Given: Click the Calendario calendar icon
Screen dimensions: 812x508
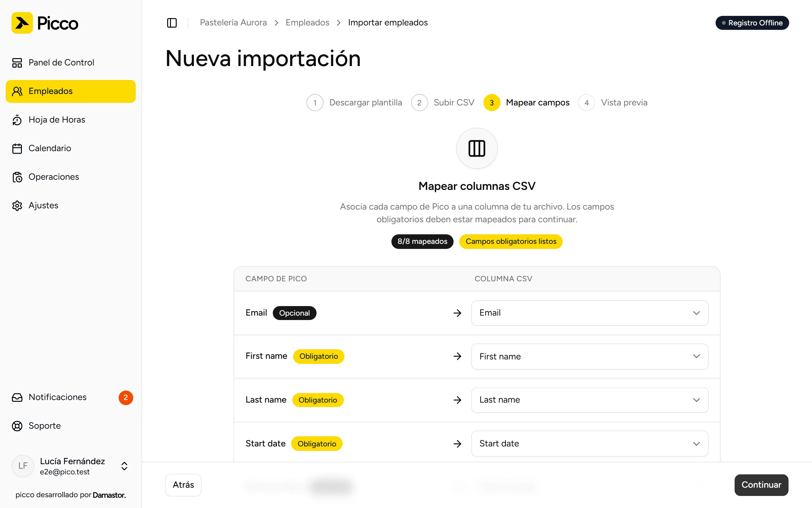Looking at the screenshot, I should (17, 149).
